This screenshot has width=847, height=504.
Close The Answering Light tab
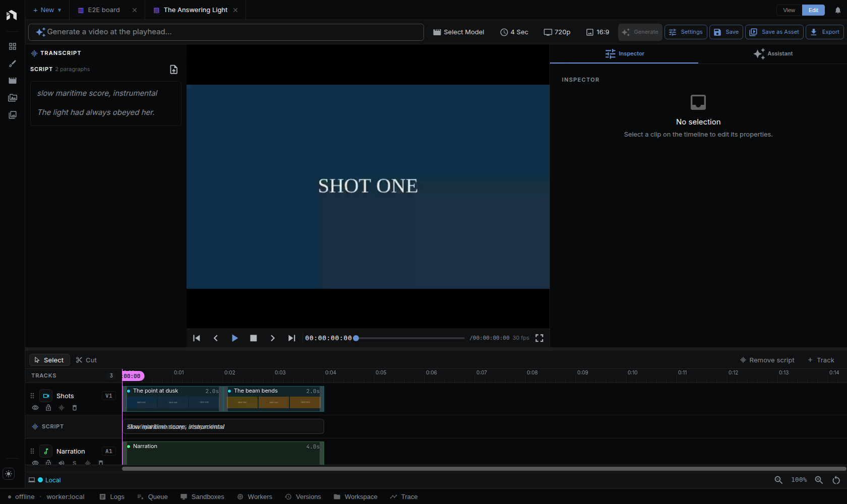click(x=235, y=10)
